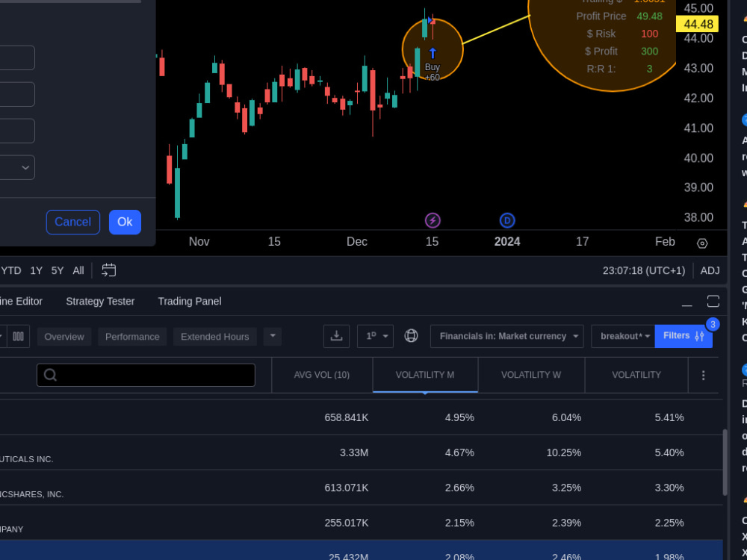The width and height of the screenshot is (747, 560).
Task: Switch to the Trading Panel tab
Action: point(190,302)
